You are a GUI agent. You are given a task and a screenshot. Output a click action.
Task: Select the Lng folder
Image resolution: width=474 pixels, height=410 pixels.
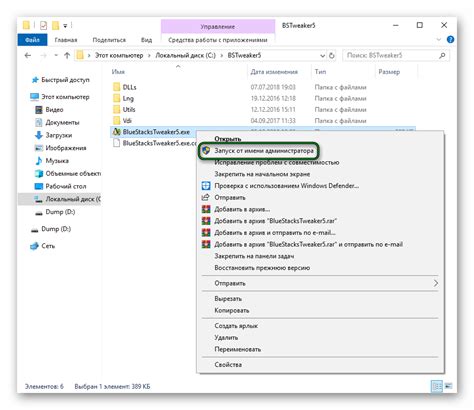pyautogui.click(x=128, y=98)
